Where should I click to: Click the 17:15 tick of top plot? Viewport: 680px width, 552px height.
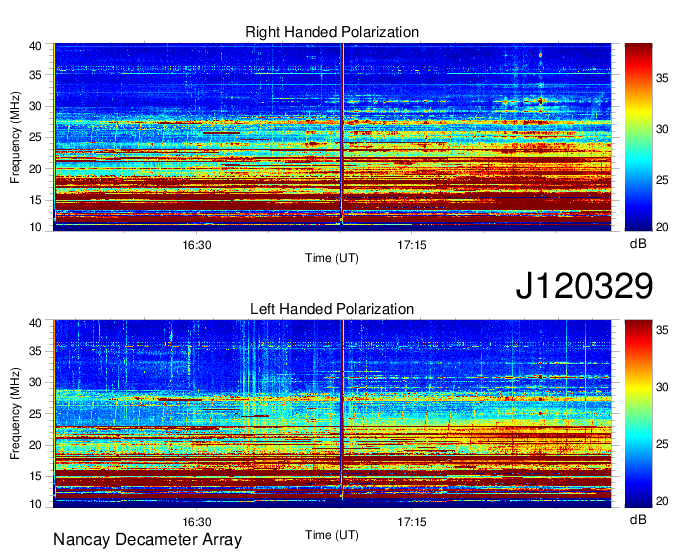pos(412,245)
